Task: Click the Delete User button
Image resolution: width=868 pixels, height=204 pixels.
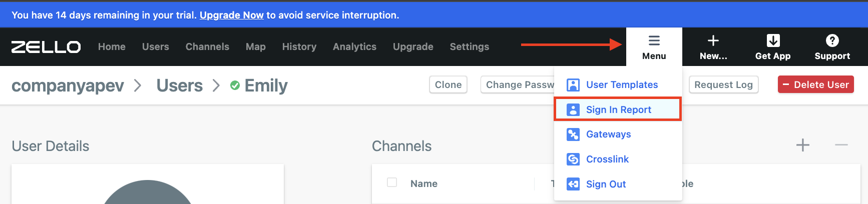Action: pyautogui.click(x=815, y=84)
